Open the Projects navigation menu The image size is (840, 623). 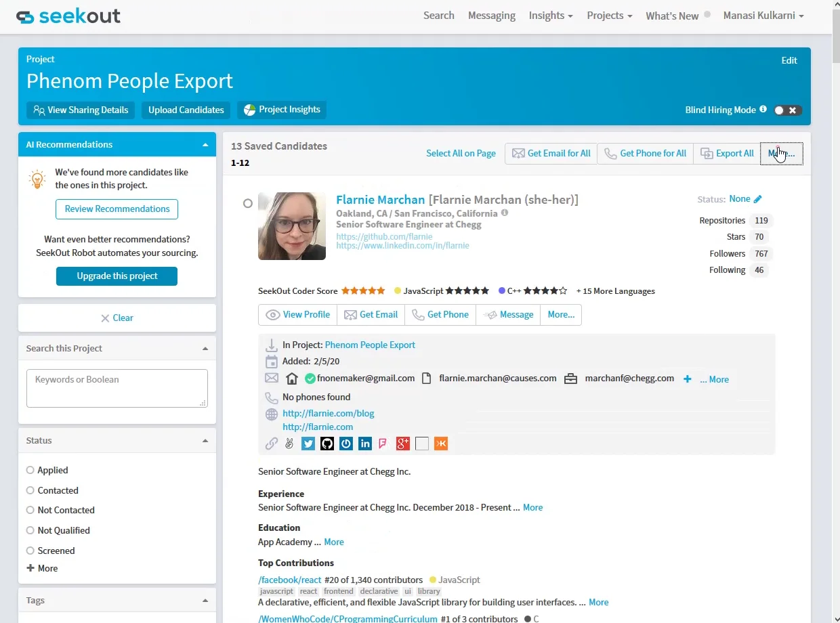pos(610,16)
